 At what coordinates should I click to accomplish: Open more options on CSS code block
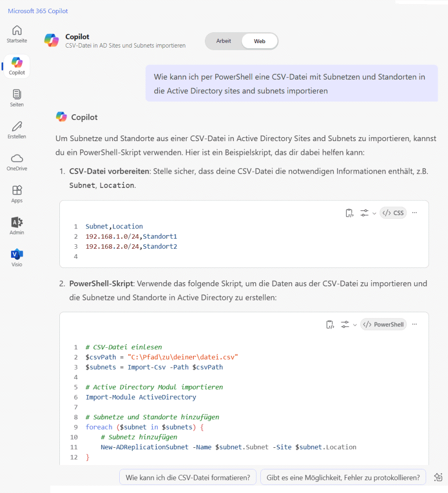click(x=415, y=213)
